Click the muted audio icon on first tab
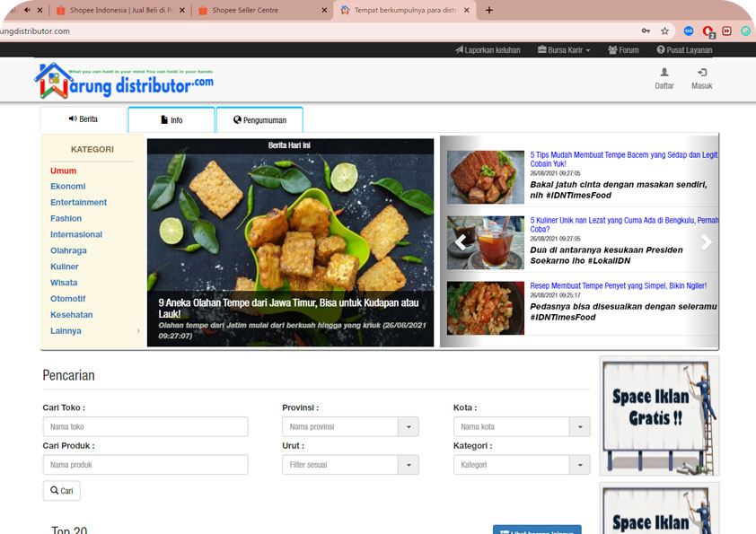 (27, 10)
